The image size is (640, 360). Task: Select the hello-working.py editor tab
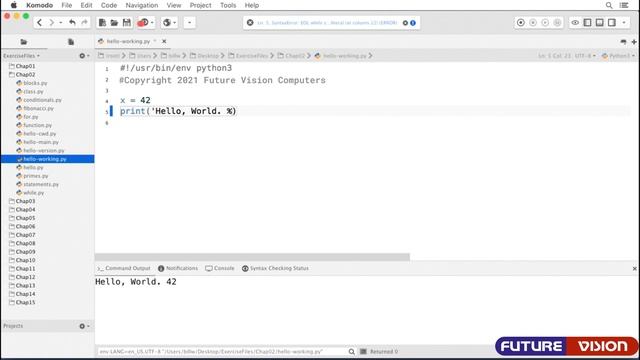coord(128,41)
